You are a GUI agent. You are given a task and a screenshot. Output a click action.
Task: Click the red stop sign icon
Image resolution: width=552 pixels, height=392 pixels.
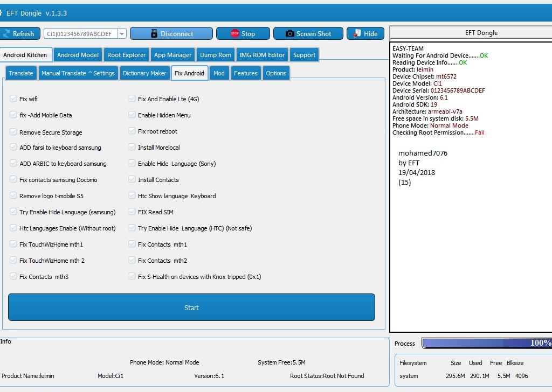click(x=235, y=33)
